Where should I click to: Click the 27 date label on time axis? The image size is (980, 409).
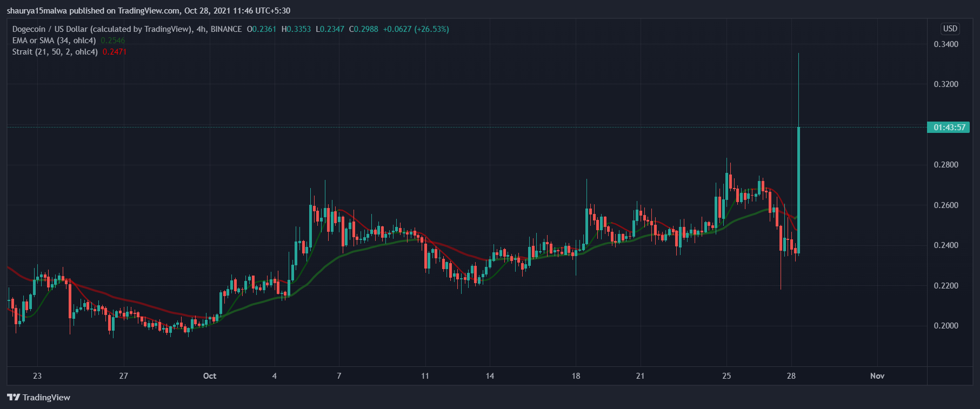124,376
